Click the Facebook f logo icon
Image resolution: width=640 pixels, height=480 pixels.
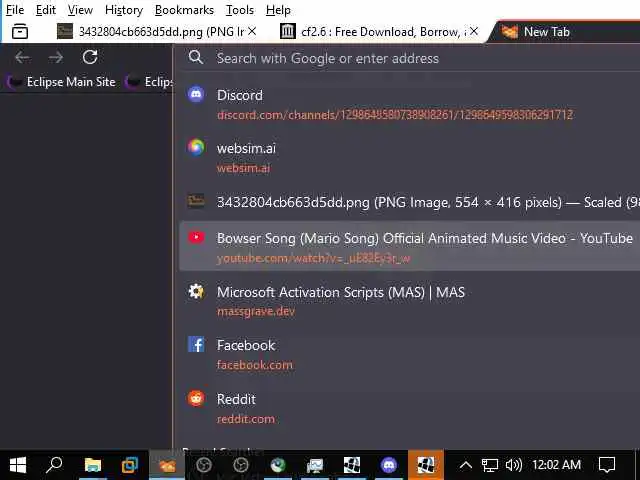click(x=196, y=344)
